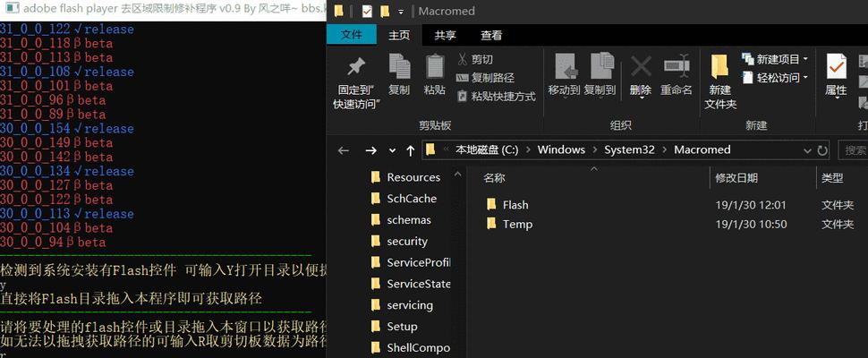Viewport: 868px width, 358px height.
Task: Click Flash's date 19/1/30 12:01
Action: [751, 205]
